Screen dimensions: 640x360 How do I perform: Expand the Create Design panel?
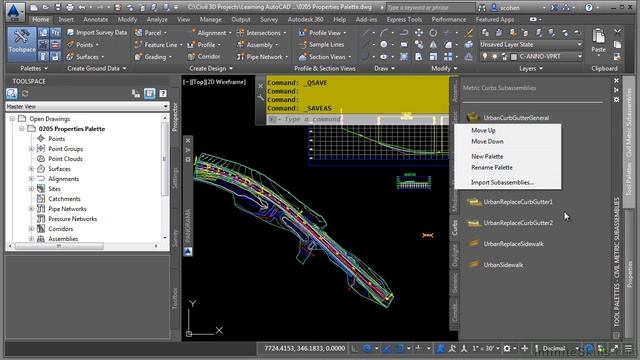(x=211, y=69)
